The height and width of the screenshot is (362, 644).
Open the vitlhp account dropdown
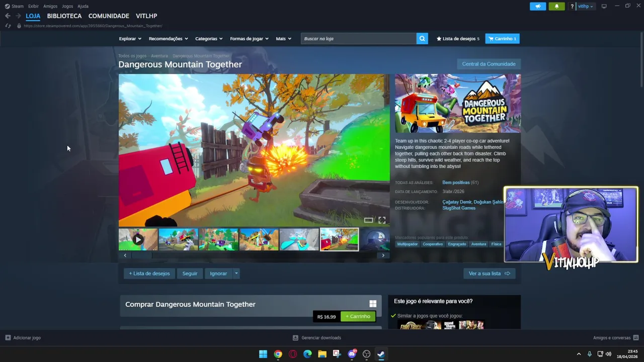point(586,7)
